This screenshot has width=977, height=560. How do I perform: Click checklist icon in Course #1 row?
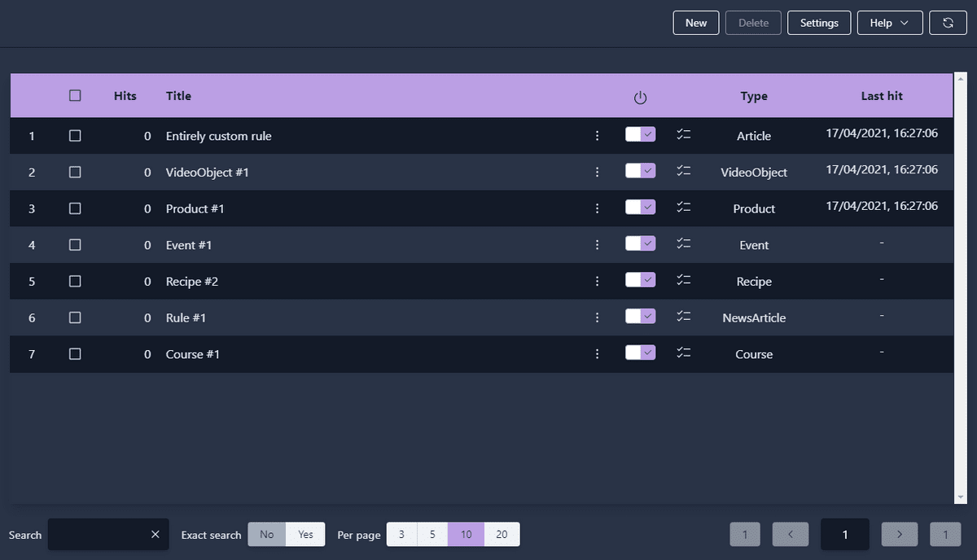pyautogui.click(x=684, y=352)
